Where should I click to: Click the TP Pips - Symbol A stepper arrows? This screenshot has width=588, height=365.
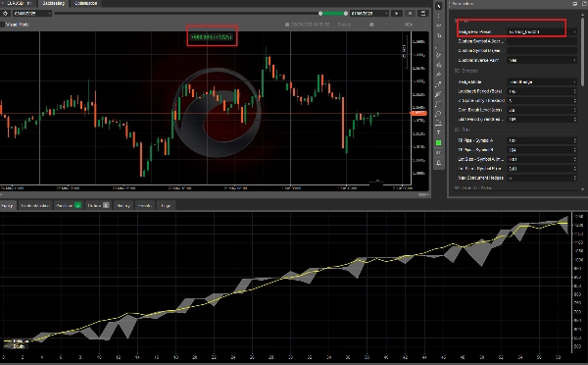pyautogui.click(x=575, y=140)
